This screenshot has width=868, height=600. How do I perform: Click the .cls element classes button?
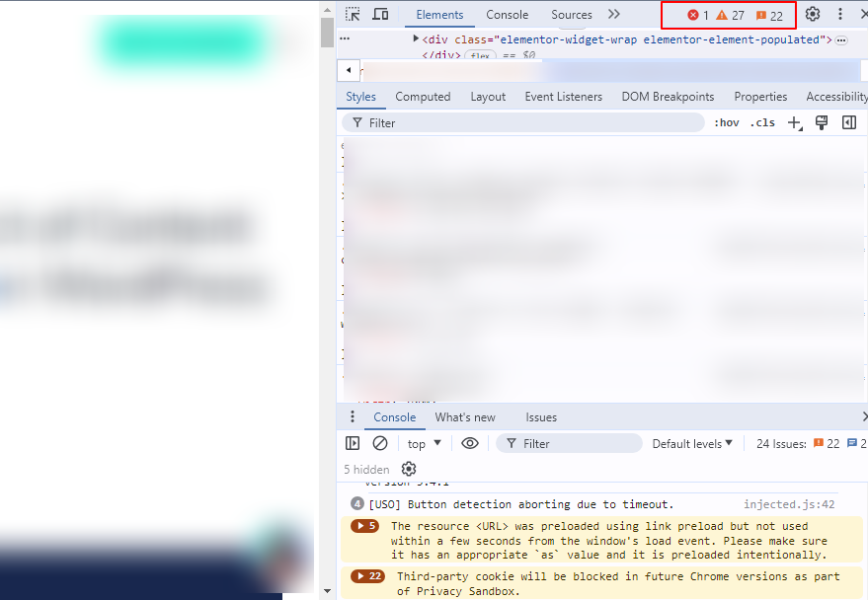(x=762, y=123)
